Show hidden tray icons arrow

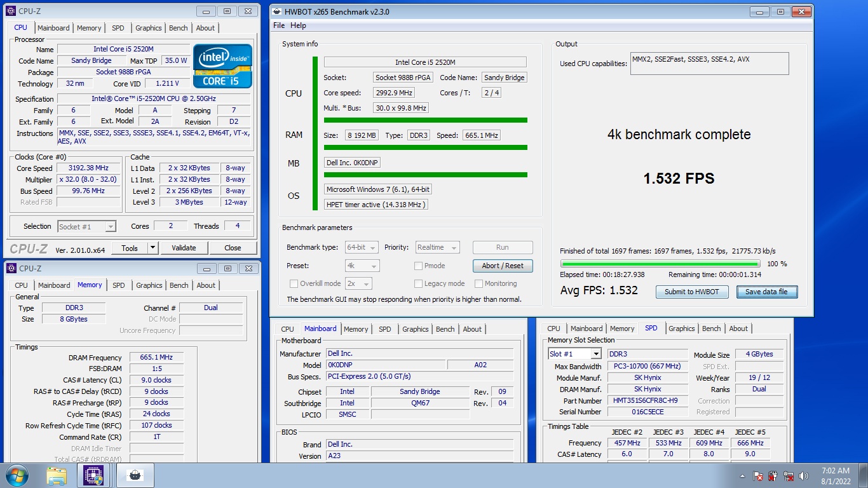pyautogui.click(x=743, y=476)
